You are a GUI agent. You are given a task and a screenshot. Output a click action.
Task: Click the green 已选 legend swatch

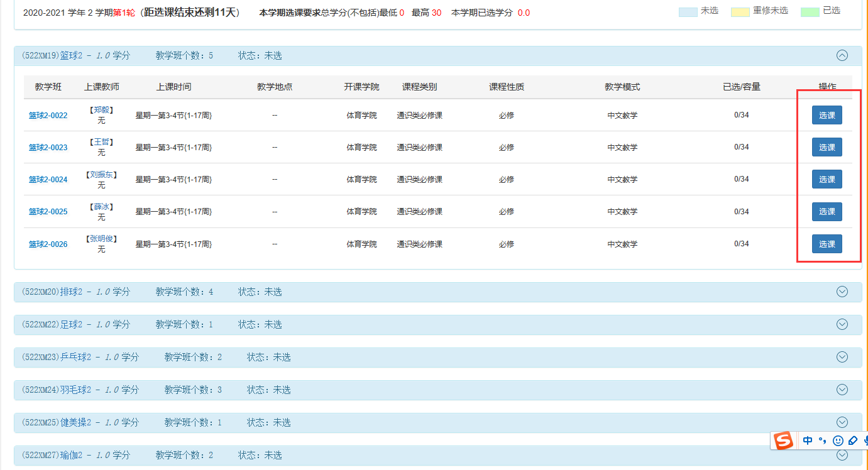point(810,12)
